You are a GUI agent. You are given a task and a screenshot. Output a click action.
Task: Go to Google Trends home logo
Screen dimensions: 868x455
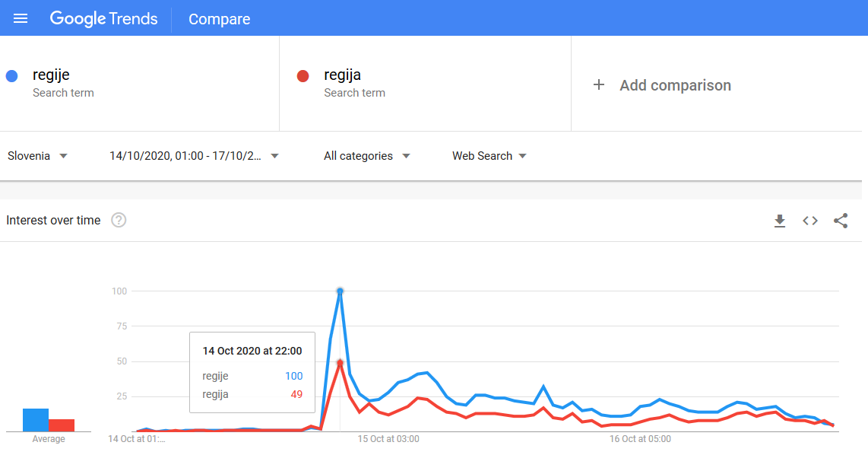click(x=103, y=18)
